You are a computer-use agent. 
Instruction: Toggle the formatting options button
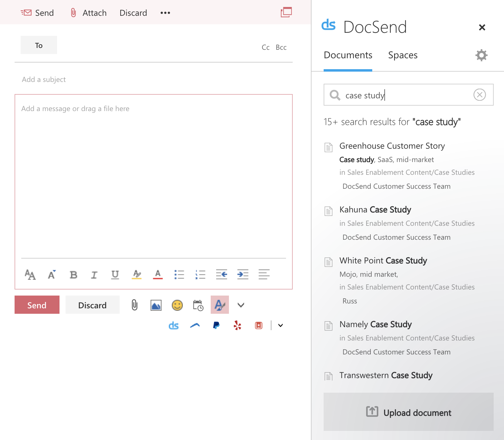(220, 305)
